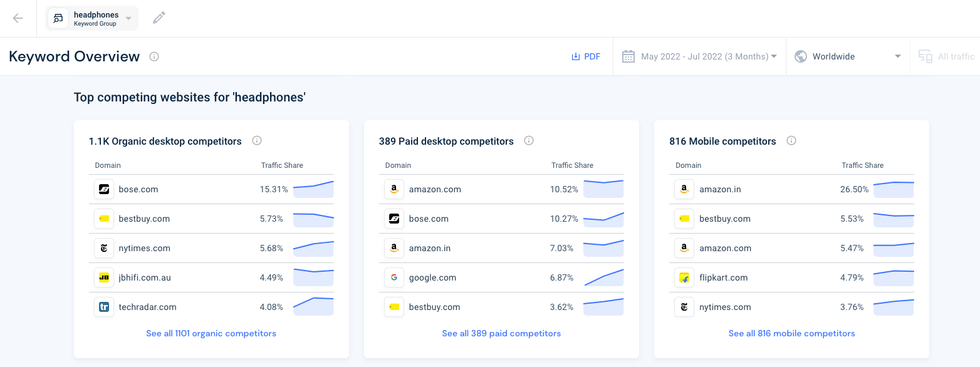Screen dimensions: 980x367
Task: Click the info icon next to Organic desktop competitors
Action: (x=257, y=140)
